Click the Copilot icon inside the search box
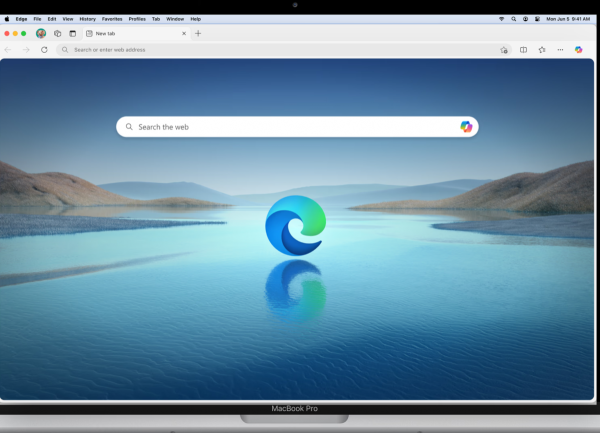Viewport: 600px width, 433px height. [x=466, y=127]
